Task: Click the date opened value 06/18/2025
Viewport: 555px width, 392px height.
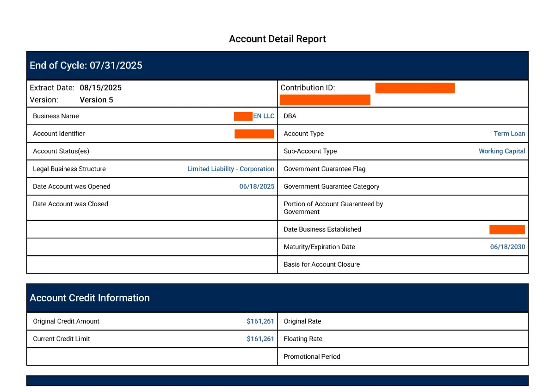Action: point(257,186)
